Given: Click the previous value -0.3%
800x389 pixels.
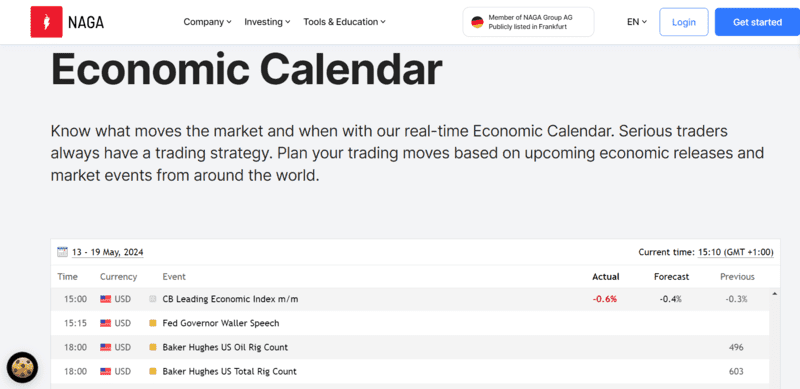Looking at the screenshot, I should point(736,299).
